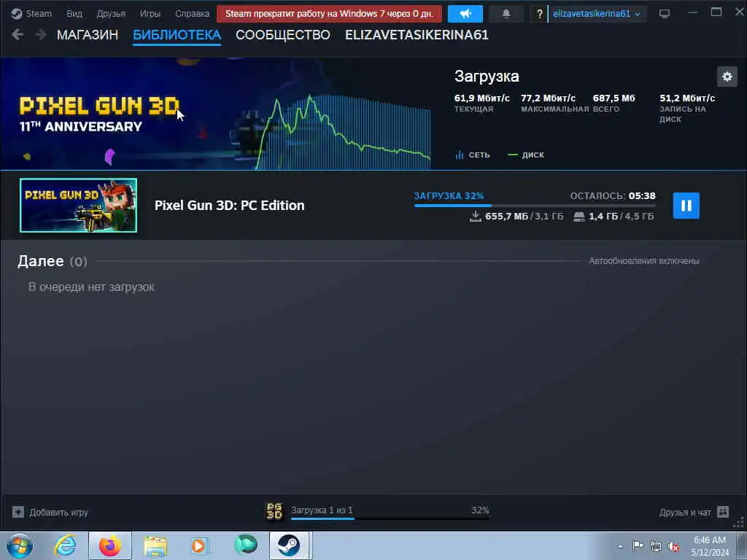The width and height of the screenshot is (747, 560).
Task: Open the elizavetasikerina61 account dropdown
Action: pyautogui.click(x=596, y=14)
